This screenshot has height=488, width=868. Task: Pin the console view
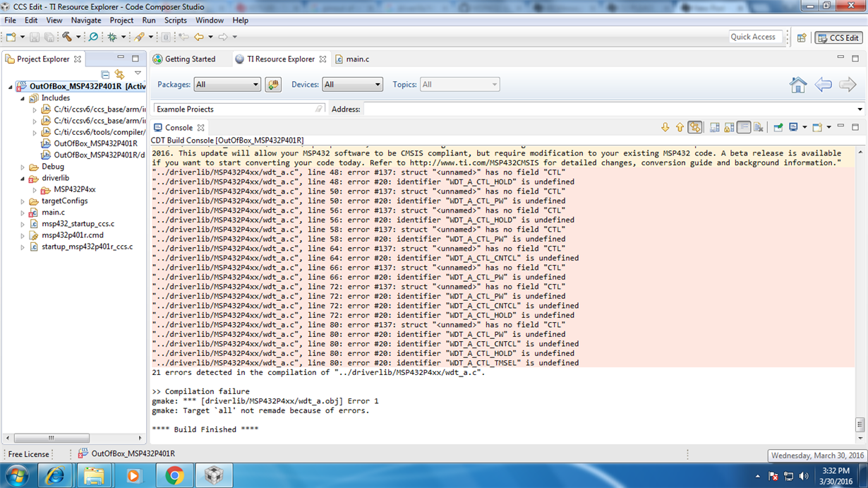(x=778, y=128)
